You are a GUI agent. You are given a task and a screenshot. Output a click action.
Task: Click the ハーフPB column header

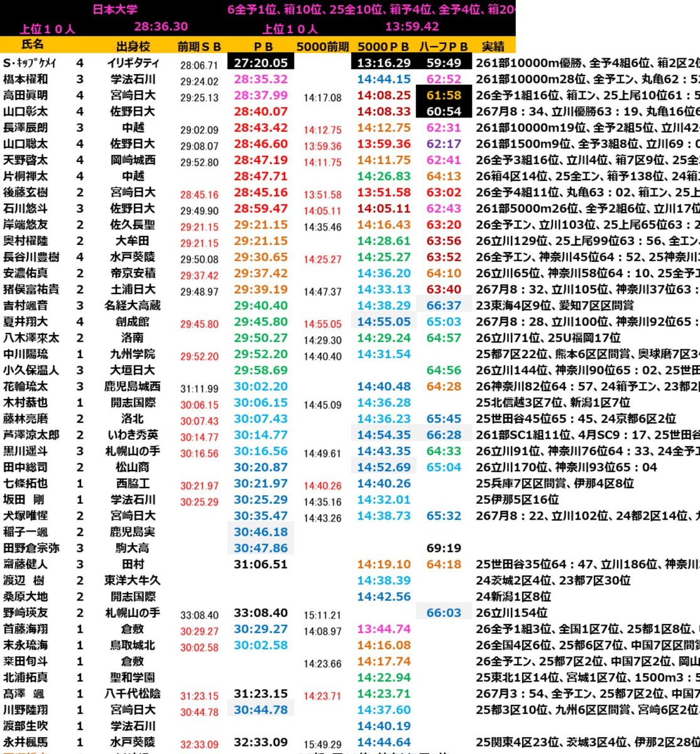point(444,46)
